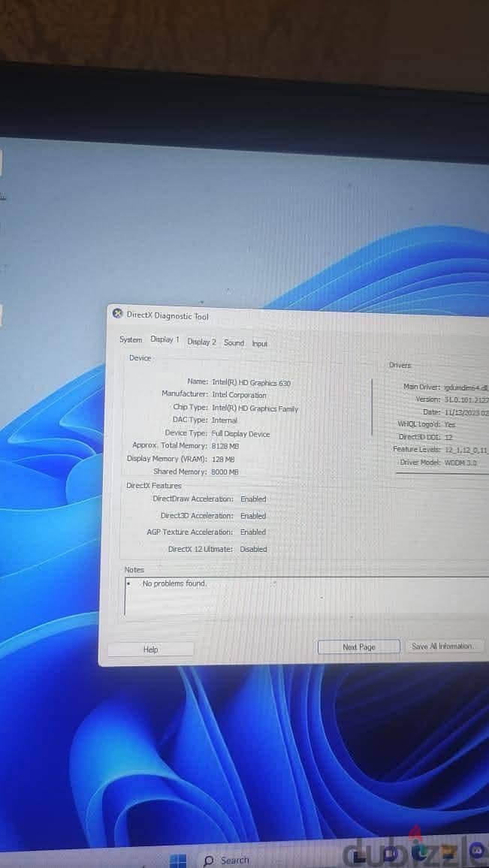Click the Feature Levels value
Image resolution: width=489 pixels, height=868 pixels.
coord(466,450)
